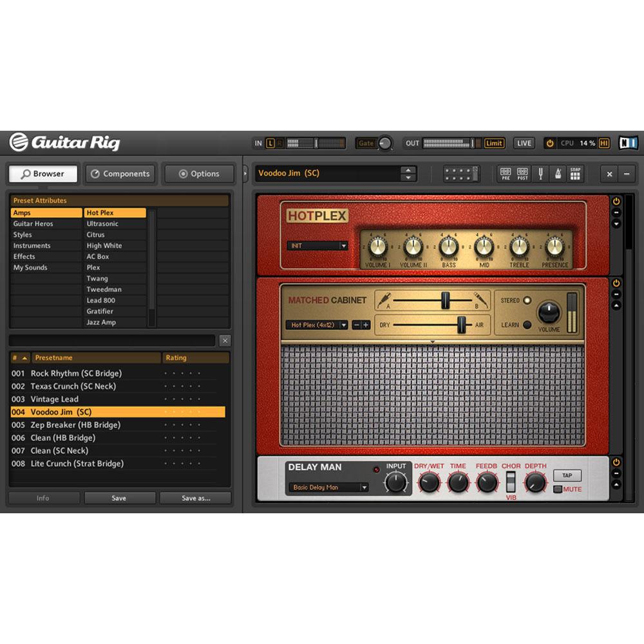Click the Native Instruments logo
644x644 pixels.
(628, 142)
